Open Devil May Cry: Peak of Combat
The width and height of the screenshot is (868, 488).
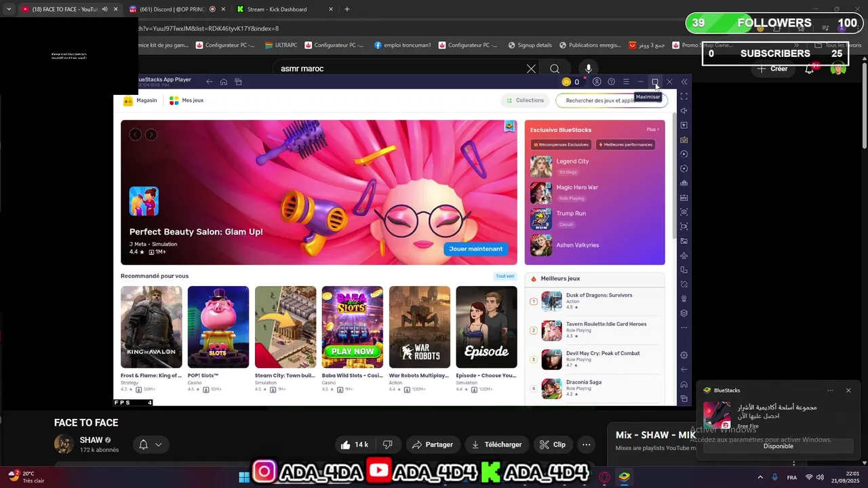click(x=594, y=359)
